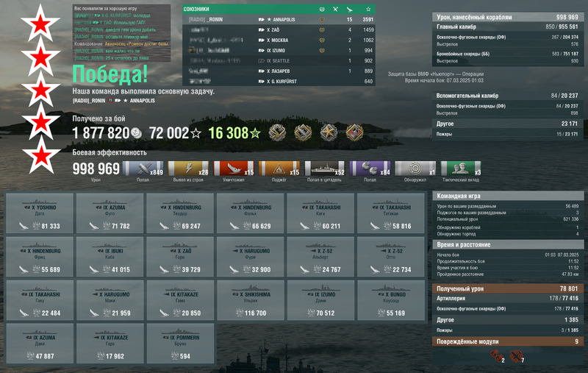The width and height of the screenshot is (588, 373).
Task: Click the silver credits coin icon
Action: coord(136,133)
